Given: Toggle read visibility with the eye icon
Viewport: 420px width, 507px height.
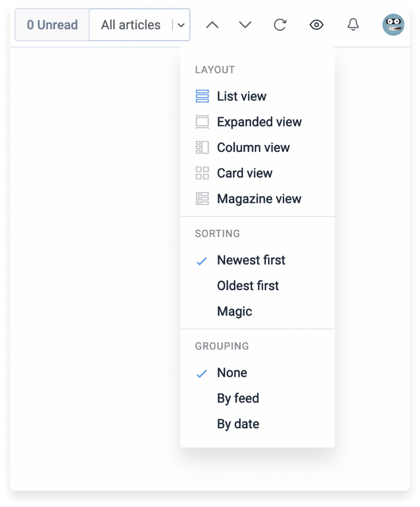Looking at the screenshot, I should [316, 24].
